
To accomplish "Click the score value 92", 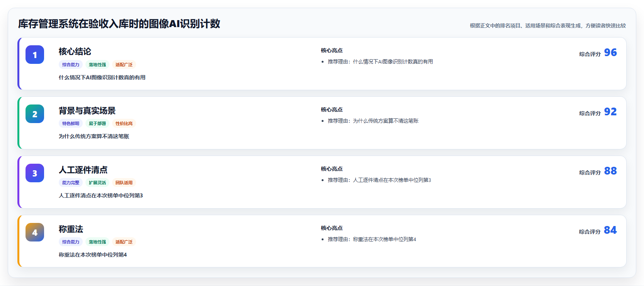I will (x=610, y=111).
